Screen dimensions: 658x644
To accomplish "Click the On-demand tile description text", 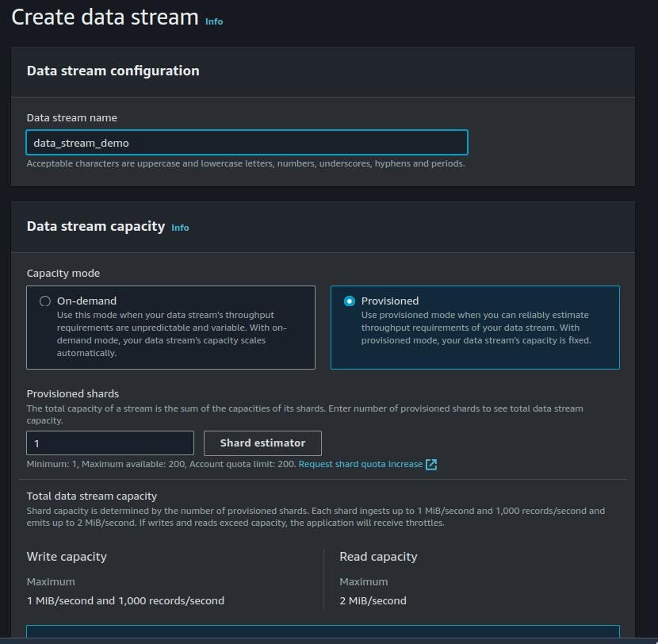I will 171,334.
